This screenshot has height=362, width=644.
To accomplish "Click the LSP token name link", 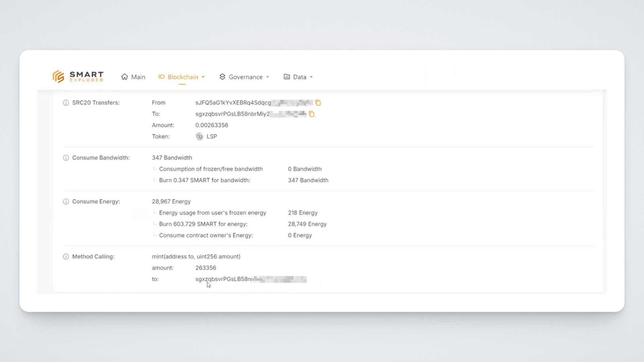I will [x=212, y=136].
